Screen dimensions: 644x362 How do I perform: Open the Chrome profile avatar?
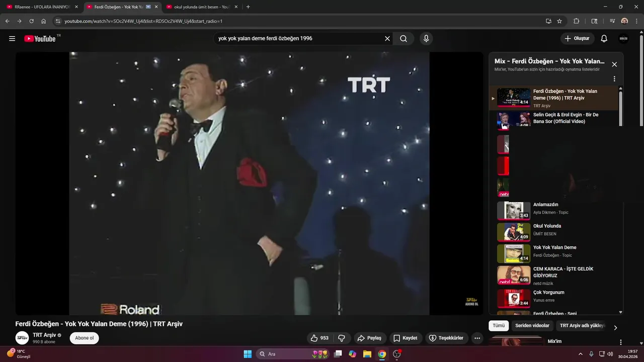click(624, 21)
